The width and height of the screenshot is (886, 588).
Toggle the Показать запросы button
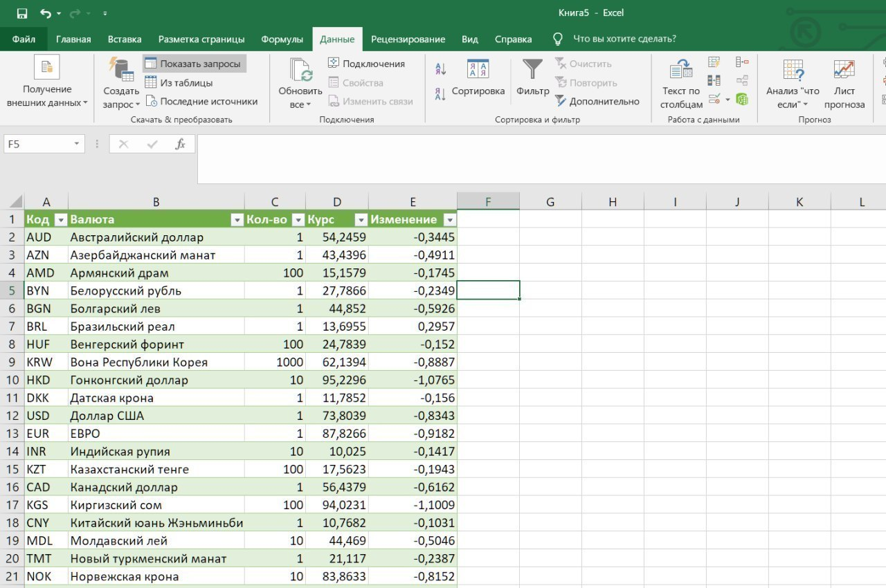tap(194, 64)
